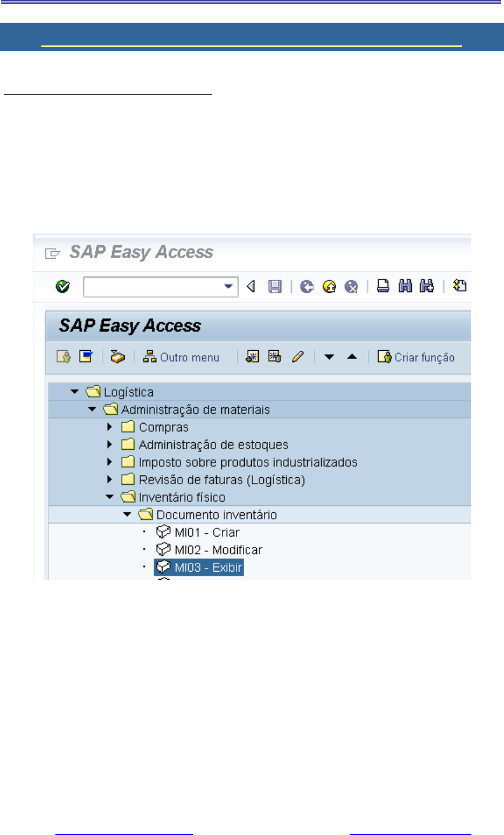
Task: Select the Compras label
Action: click(164, 427)
